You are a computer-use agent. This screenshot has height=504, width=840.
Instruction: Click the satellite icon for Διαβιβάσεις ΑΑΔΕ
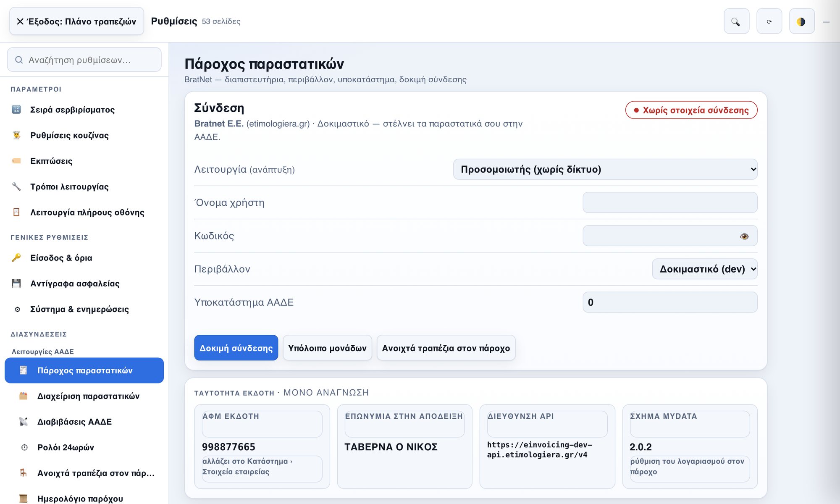pyautogui.click(x=24, y=422)
